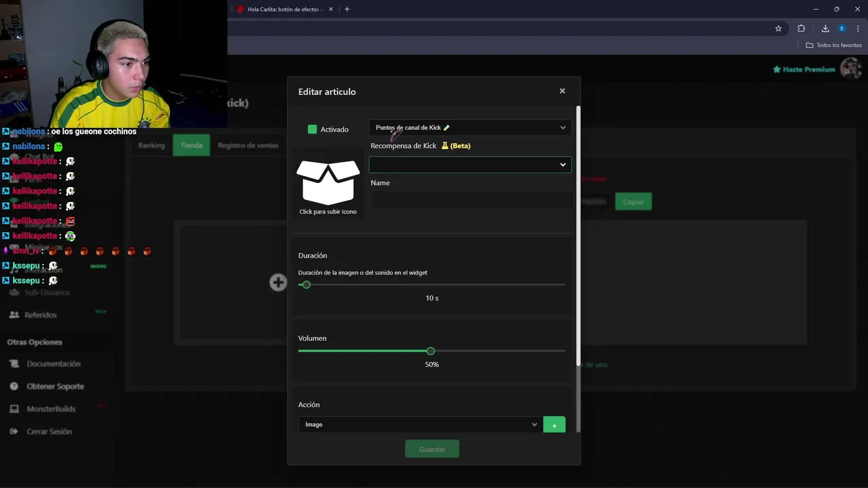The image size is (868, 488).
Task: Click the box icon to upload an icon
Action: pos(328,182)
